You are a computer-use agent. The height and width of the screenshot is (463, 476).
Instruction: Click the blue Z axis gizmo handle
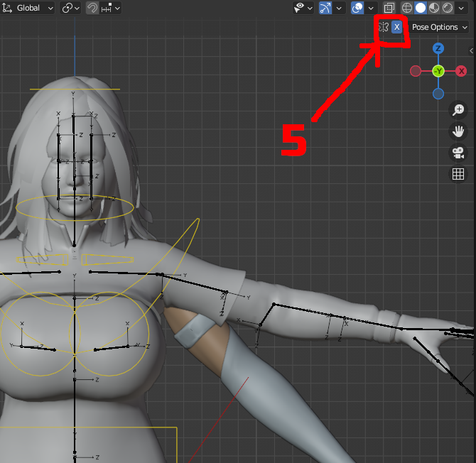click(x=438, y=48)
